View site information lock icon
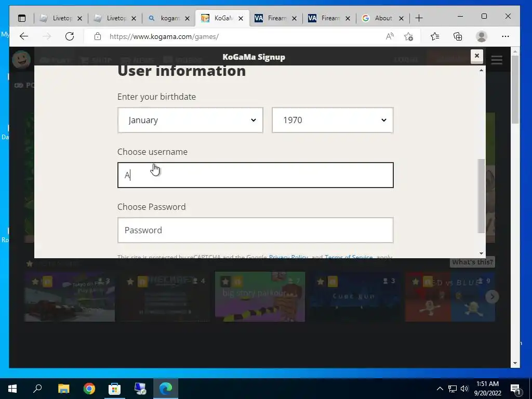 [98, 36]
